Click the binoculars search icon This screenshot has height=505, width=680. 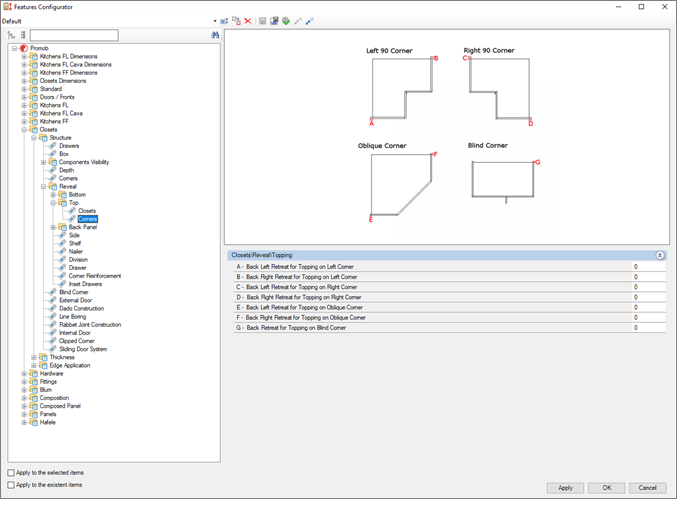215,35
